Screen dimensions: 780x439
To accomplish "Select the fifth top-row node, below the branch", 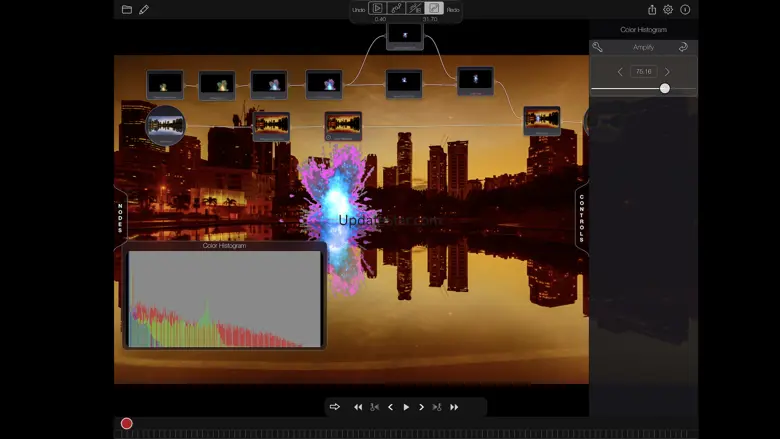I will point(404,84).
